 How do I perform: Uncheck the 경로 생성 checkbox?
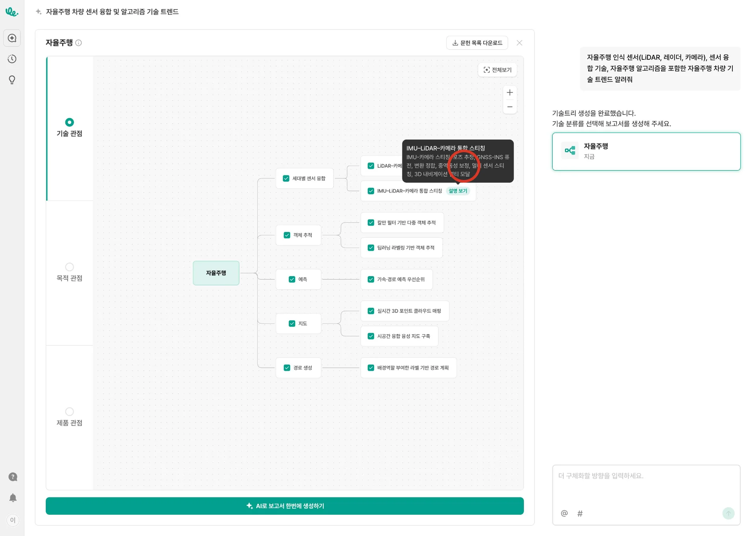[x=287, y=368]
